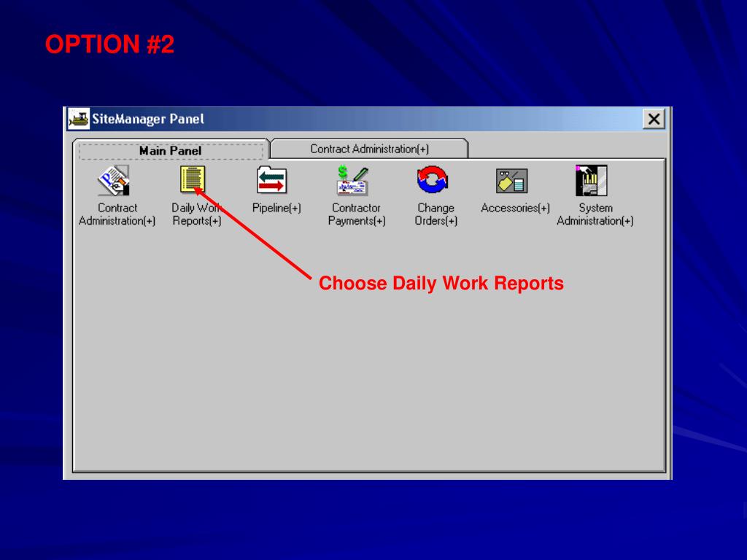
Task: Switch to the Main Panel tab
Action: click(x=171, y=150)
